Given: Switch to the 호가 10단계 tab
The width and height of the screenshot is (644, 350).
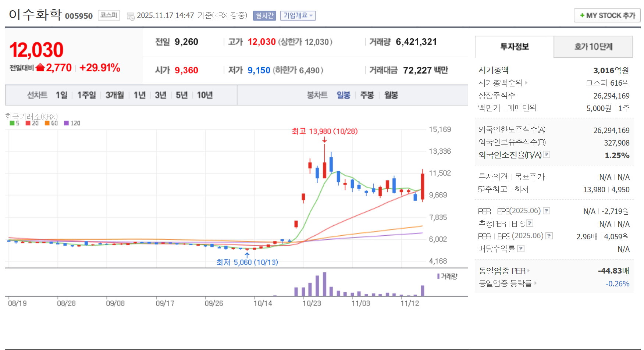Looking at the screenshot, I should [593, 47].
